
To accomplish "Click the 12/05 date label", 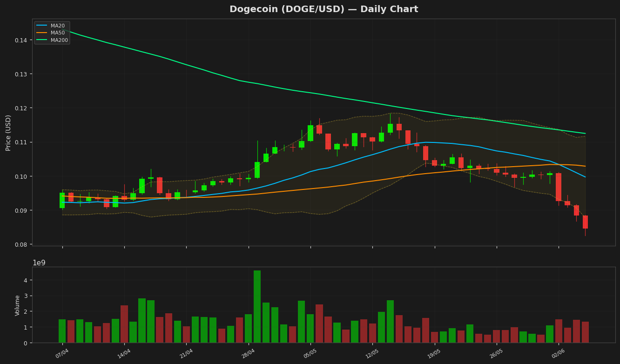I will [x=372, y=353].
